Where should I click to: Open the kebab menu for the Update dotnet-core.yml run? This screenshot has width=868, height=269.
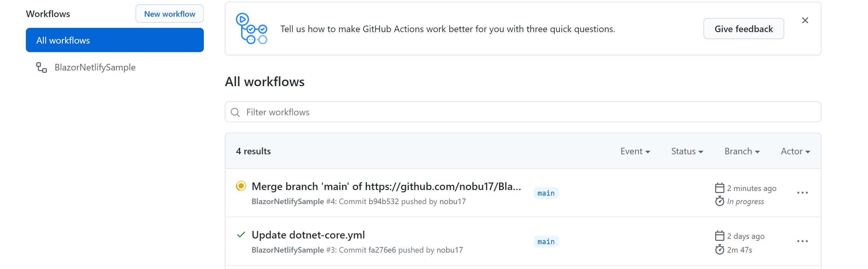[803, 241]
